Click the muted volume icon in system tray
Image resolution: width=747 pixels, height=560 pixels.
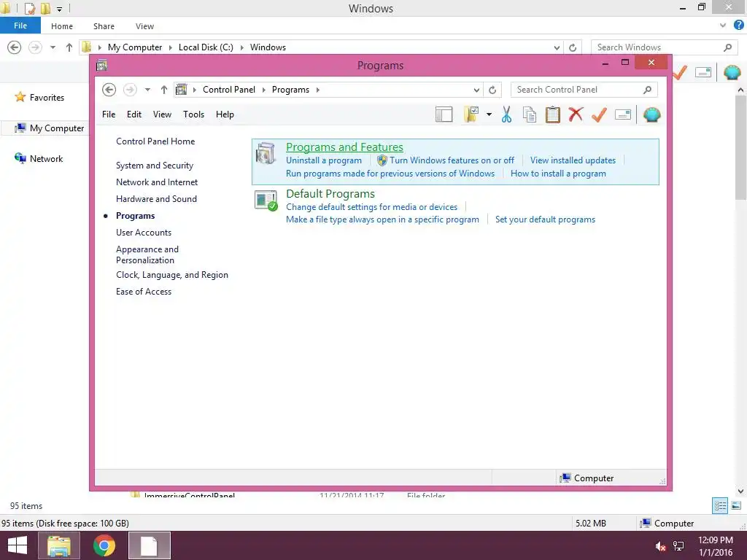(x=660, y=546)
